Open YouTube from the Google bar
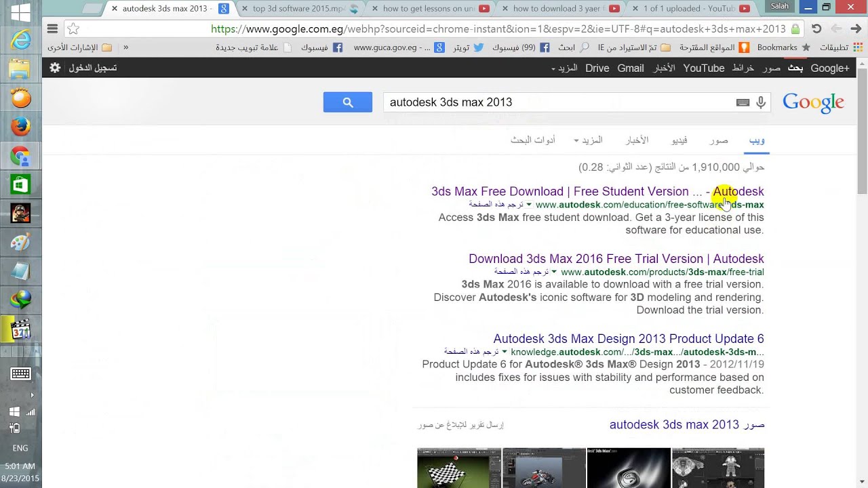Screen dimensions: 868x488 pos(704,68)
